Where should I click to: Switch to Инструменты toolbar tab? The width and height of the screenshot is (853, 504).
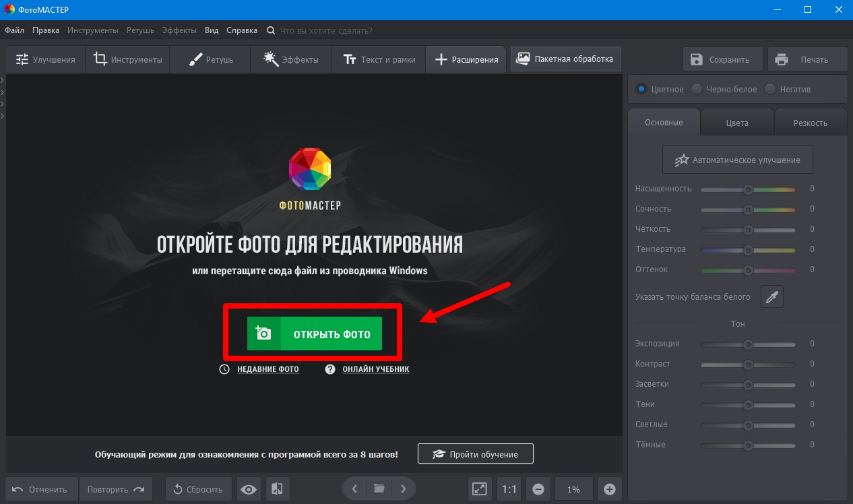[x=127, y=59]
